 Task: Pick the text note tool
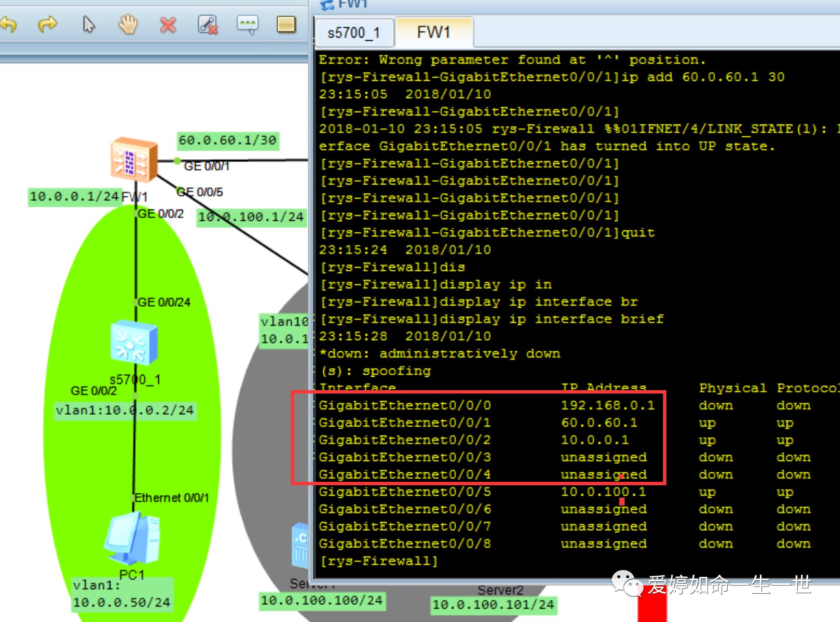248,24
